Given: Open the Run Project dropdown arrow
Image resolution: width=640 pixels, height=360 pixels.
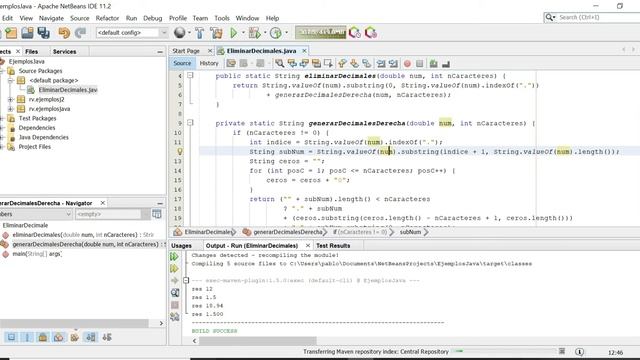Looking at the screenshot, I should tap(243, 33).
